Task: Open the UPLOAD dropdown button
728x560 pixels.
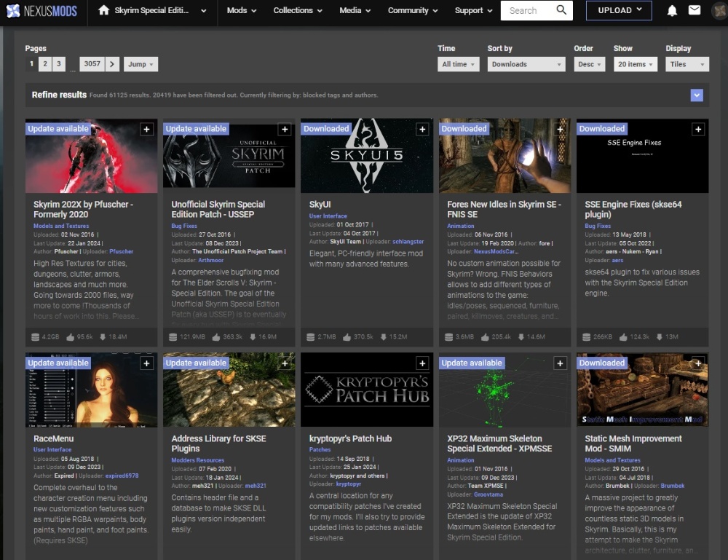Action: tap(619, 10)
